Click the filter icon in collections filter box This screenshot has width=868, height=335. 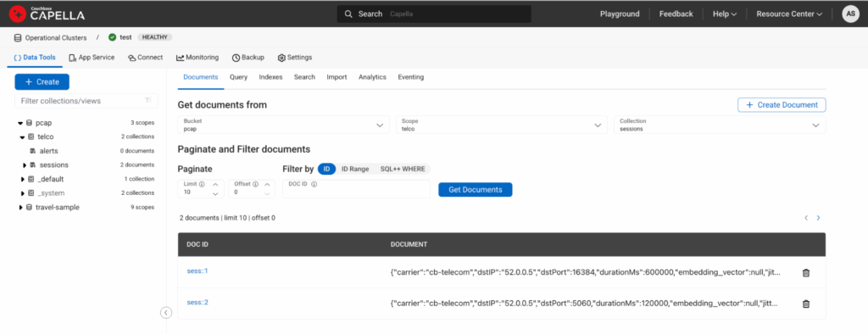[147, 100]
